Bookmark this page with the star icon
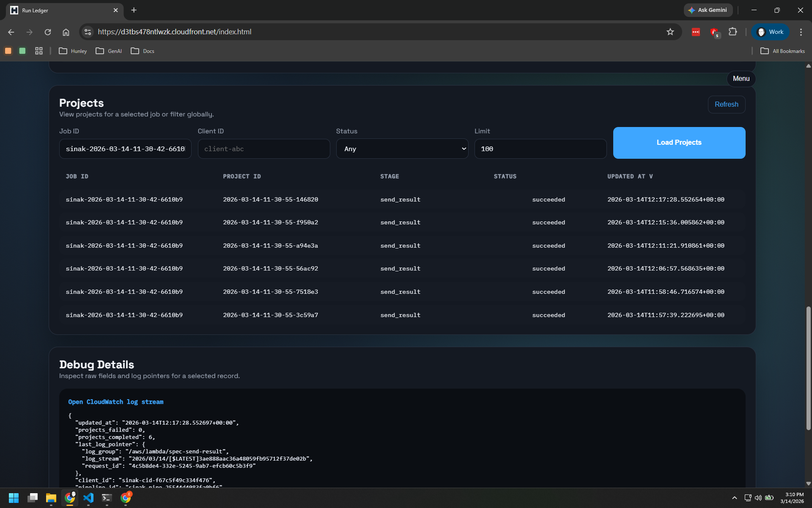The image size is (812, 508). 670,32
